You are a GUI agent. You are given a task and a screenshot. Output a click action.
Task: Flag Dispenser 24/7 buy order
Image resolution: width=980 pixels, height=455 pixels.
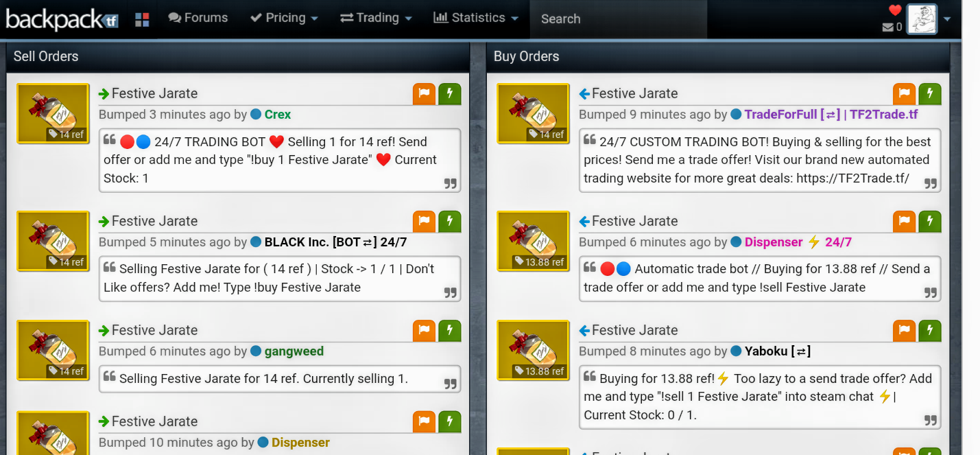[x=905, y=222]
